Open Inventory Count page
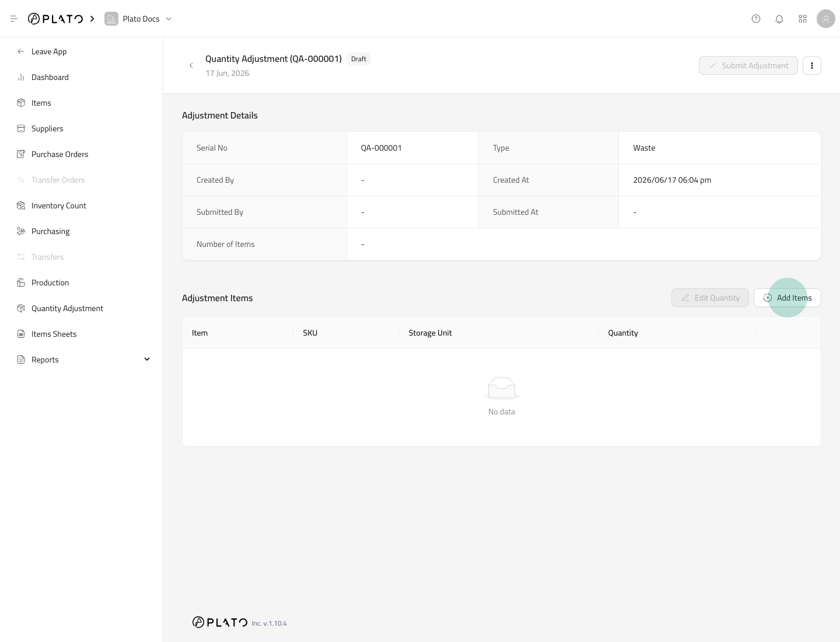The image size is (840, 642). click(x=59, y=205)
